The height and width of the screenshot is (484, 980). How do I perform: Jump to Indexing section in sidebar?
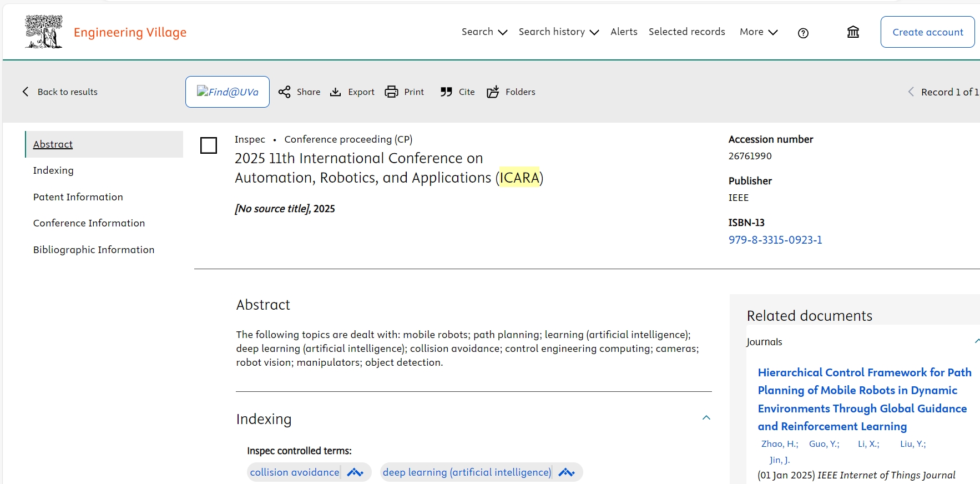53,170
